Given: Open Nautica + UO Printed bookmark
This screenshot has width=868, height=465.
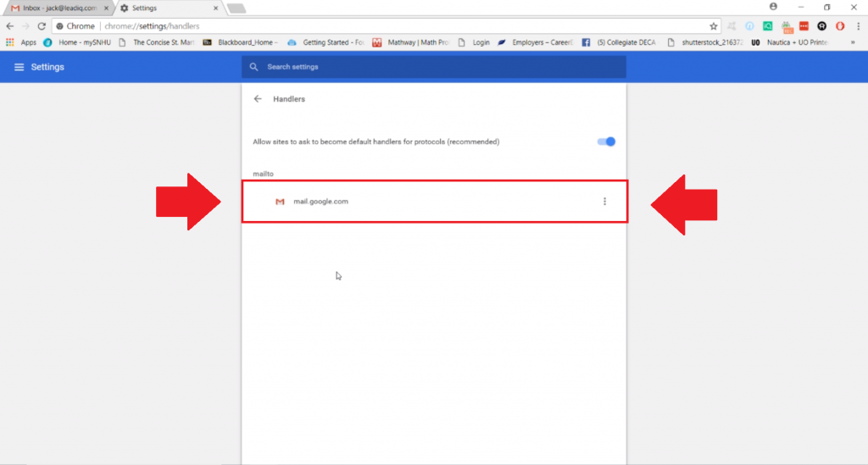Looking at the screenshot, I should click(x=789, y=42).
